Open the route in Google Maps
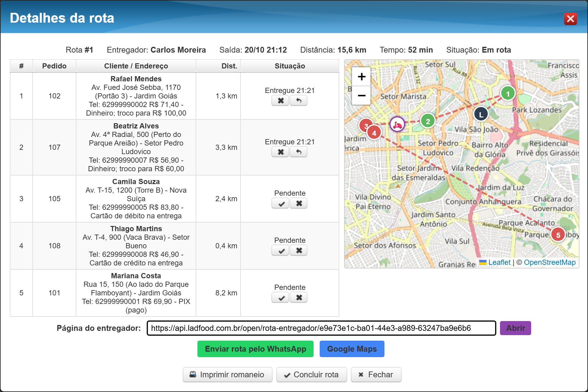The width and height of the screenshot is (588, 392). click(x=352, y=349)
